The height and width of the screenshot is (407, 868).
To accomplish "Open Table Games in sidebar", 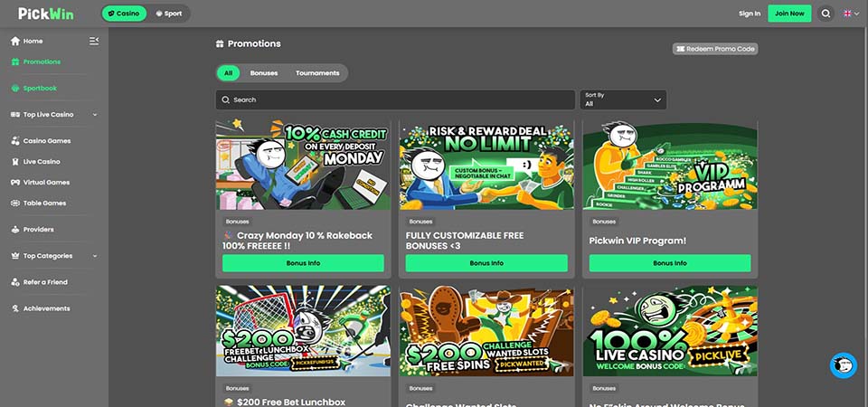I will tap(45, 203).
